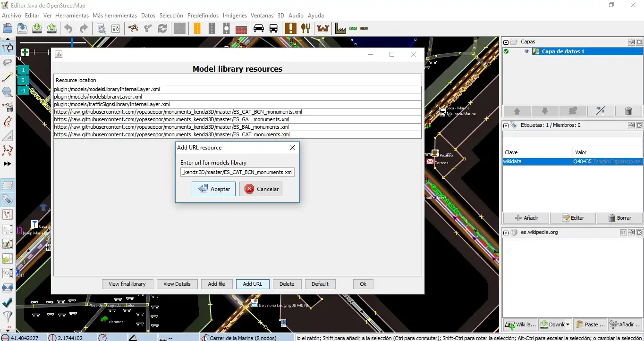Delete layer using the trash can icon
This screenshot has height=341, width=644.
[x=628, y=111]
